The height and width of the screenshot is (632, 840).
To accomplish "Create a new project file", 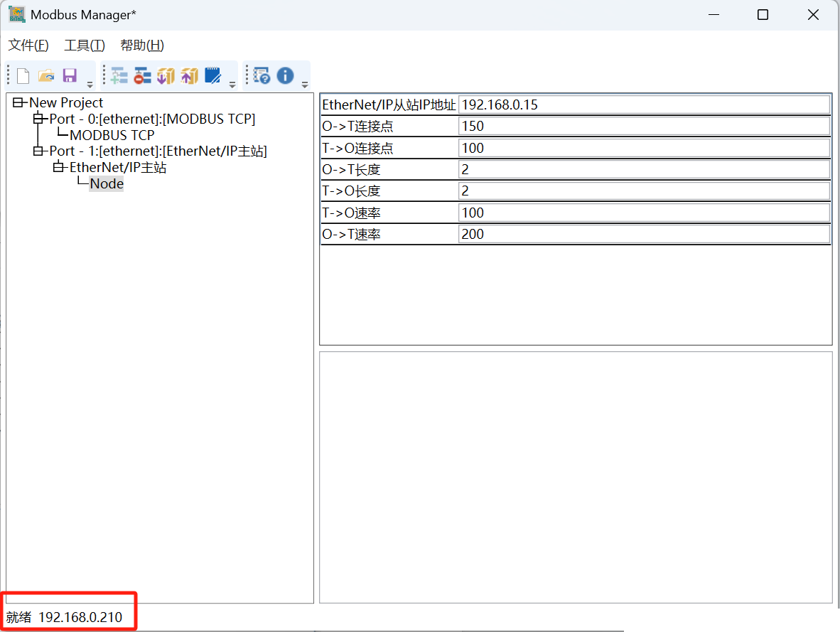I will (23, 76).
